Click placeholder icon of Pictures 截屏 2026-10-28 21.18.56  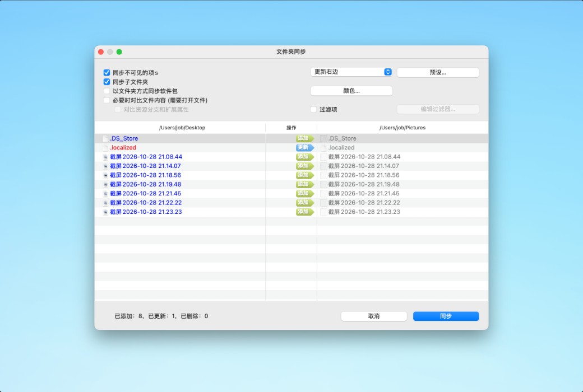(323, 175)
